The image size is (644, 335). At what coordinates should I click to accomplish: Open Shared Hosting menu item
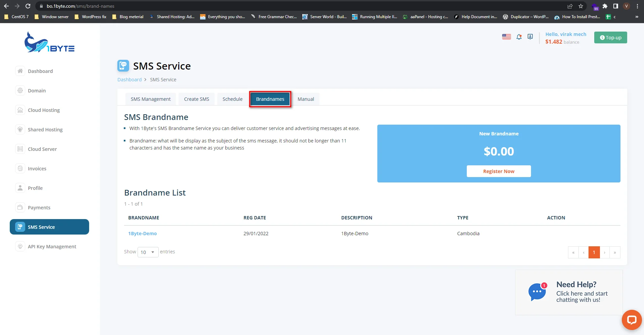[x=45, y=130]
